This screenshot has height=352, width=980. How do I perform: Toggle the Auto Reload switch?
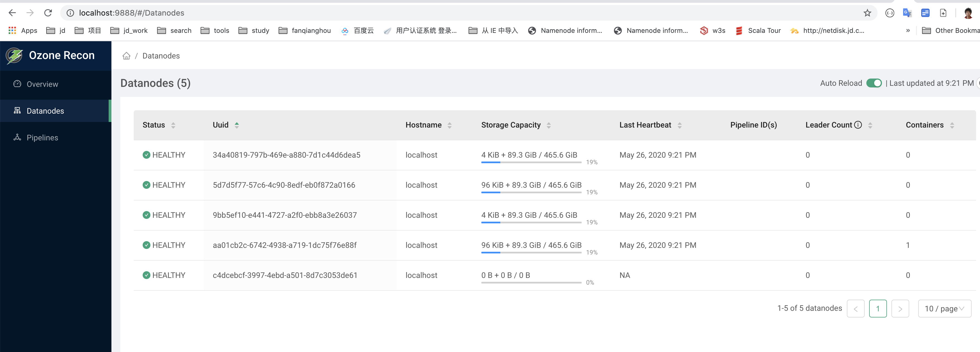[x=874, y=83]
